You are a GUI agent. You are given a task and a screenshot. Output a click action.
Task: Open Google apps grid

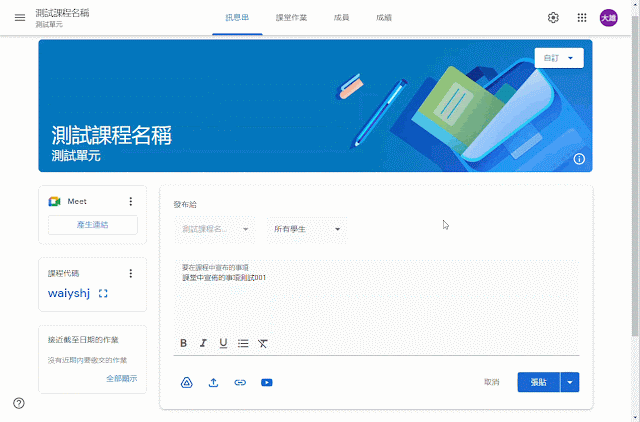point(582,18)
